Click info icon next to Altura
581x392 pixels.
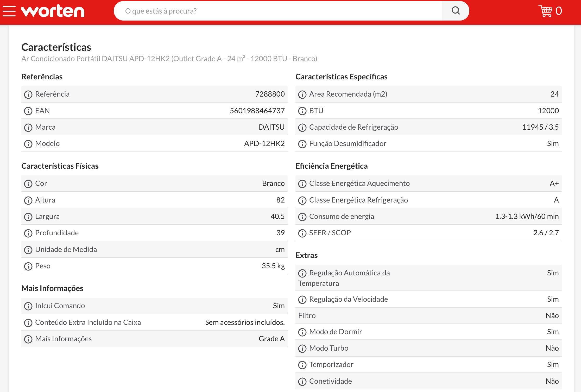tap(28, 200)
